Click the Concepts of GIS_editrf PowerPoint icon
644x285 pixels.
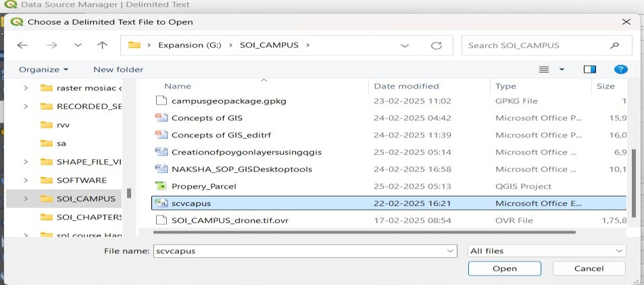(x=162, y=134)
